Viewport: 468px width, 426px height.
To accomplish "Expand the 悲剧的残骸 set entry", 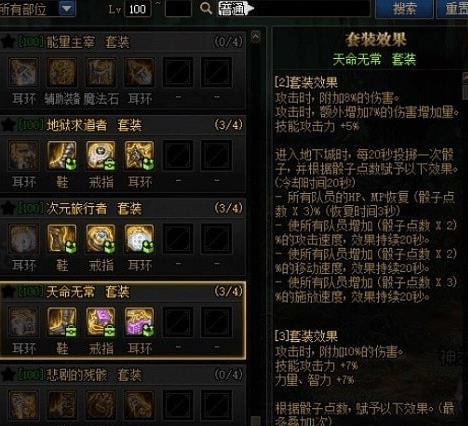I will coord(123,375).
